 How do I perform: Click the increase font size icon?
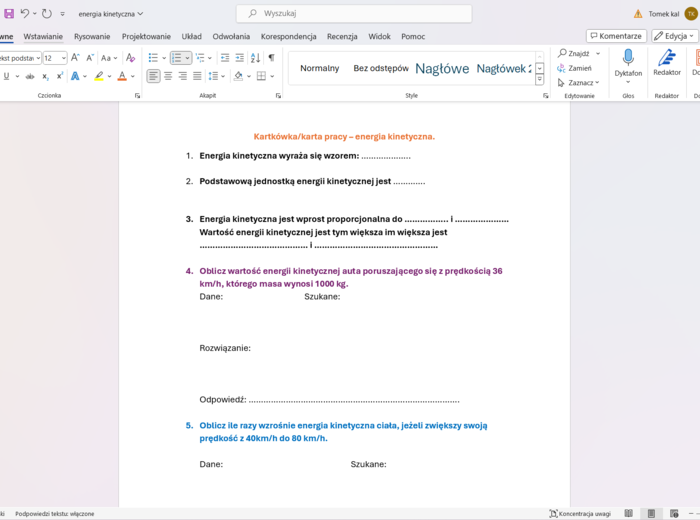tap(76, 58)
